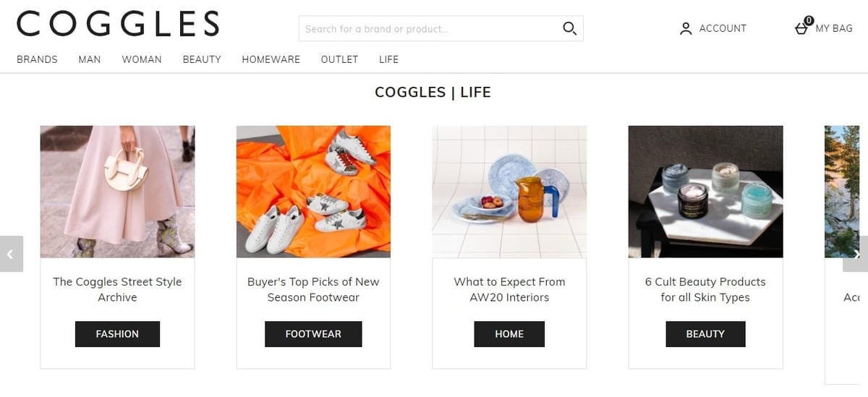Click the search magnifying glass icon
This screenshot has width=868, height=397.
click(569, 29)
